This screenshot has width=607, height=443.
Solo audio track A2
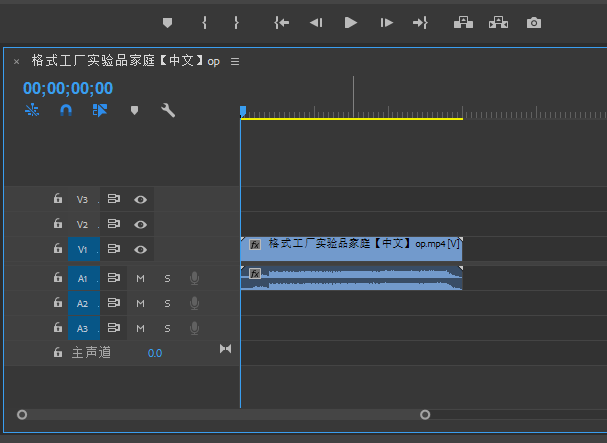click(x=167, y=303)
